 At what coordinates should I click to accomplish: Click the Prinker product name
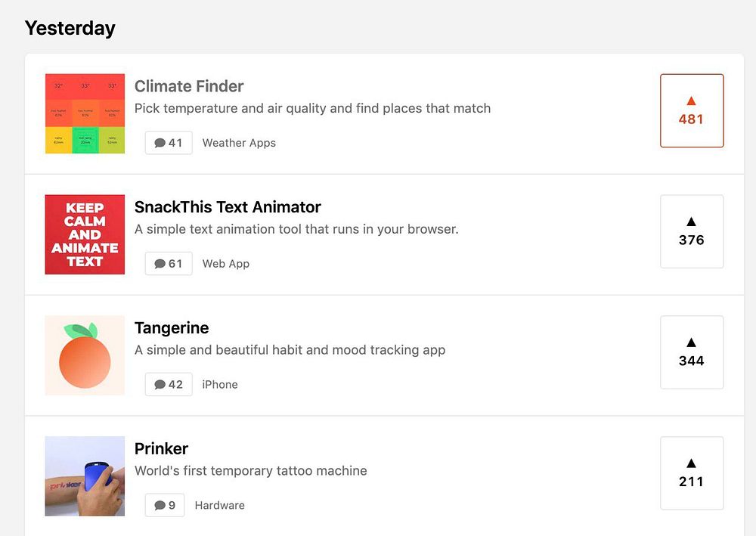161,449
